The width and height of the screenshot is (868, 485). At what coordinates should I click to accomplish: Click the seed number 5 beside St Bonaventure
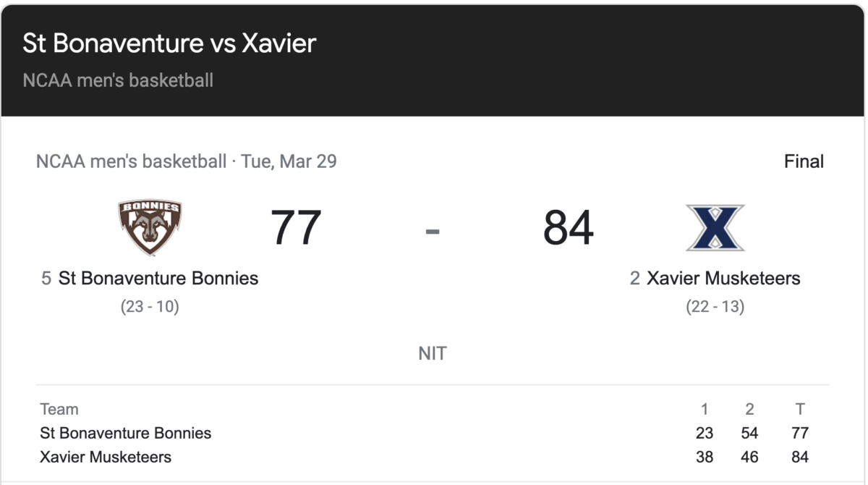tap(46, 278)
